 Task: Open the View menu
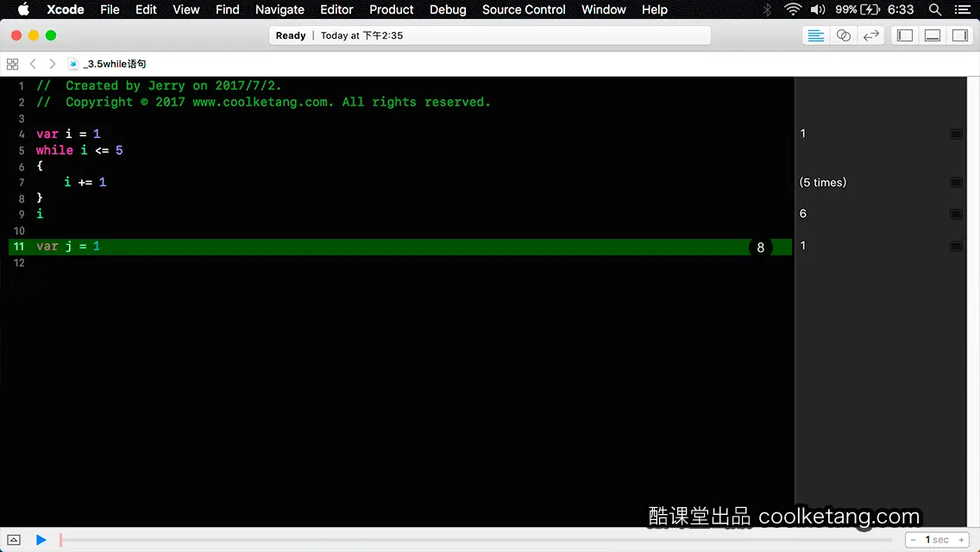pyautogui.click(x=185, y=9)
